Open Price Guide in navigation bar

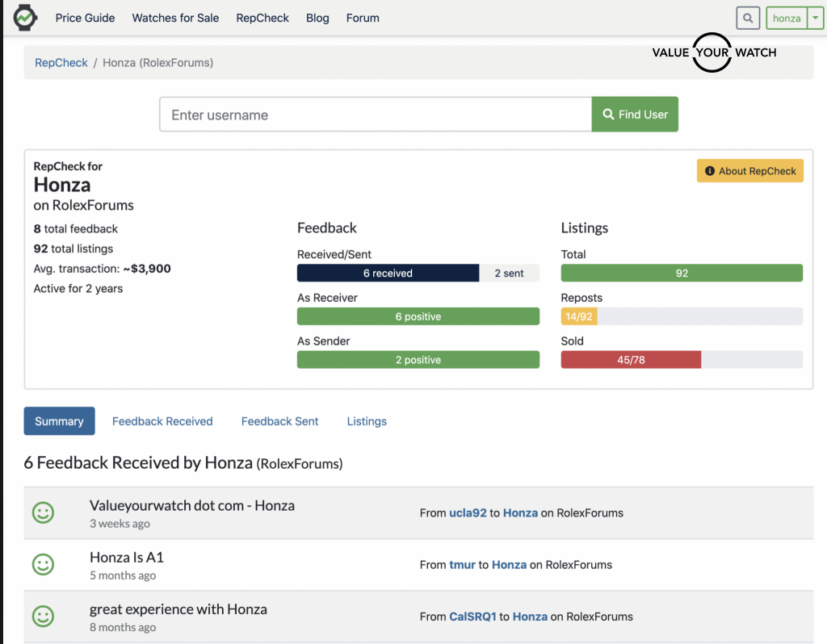point(85,18)
